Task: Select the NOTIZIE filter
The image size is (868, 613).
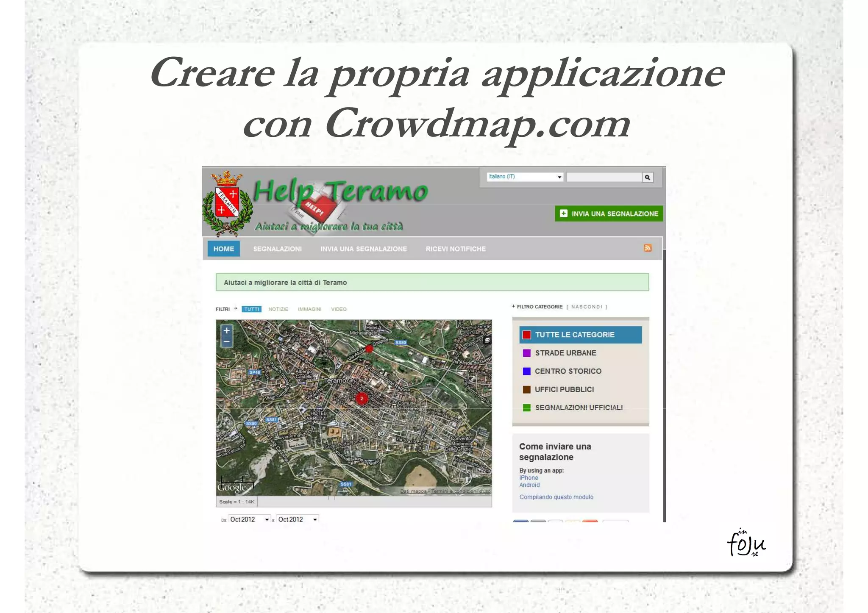Action: click(278, 309)
